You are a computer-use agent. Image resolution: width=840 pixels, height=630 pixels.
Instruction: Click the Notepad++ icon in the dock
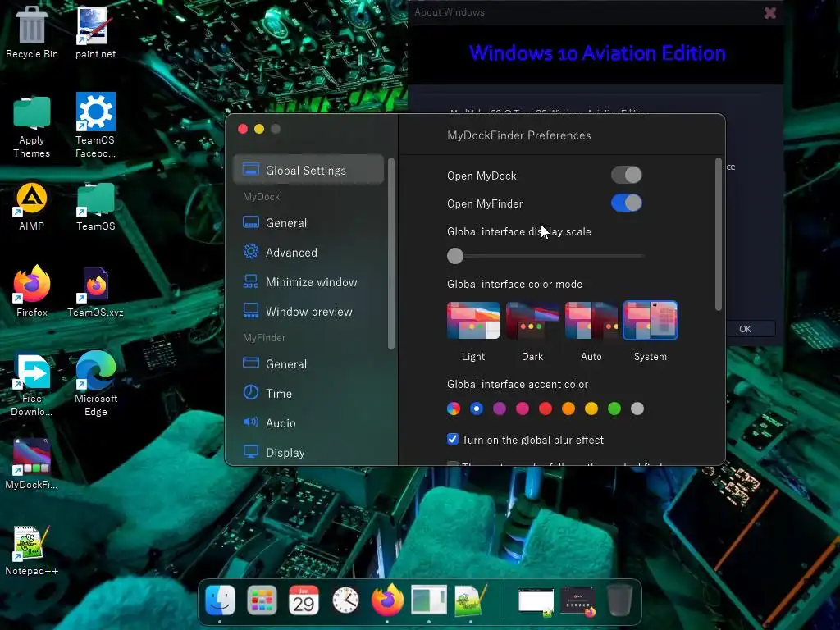point(471,600)
